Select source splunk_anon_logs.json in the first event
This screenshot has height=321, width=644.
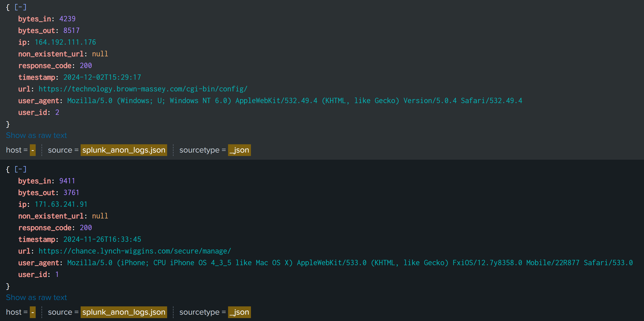(x=124, y=150)
